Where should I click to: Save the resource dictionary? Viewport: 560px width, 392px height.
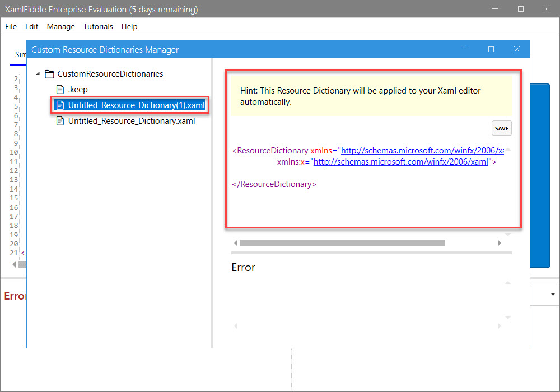[501, 129]
